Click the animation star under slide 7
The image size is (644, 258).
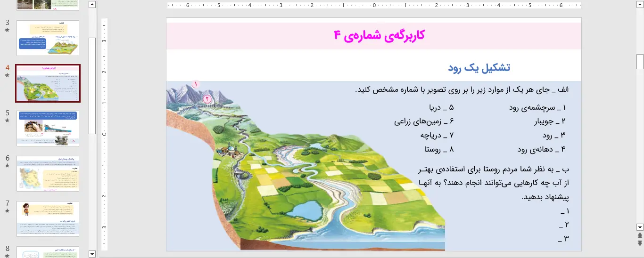click(x=7, y=211)
